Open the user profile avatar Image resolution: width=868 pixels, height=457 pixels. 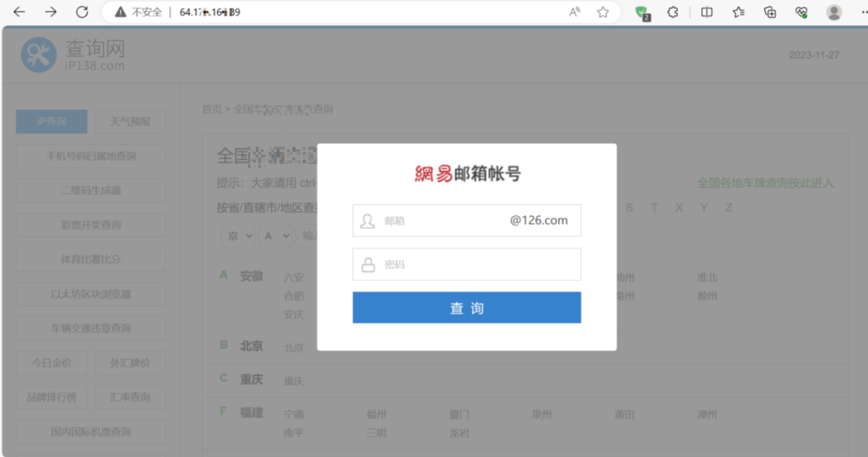coord(833,12)
